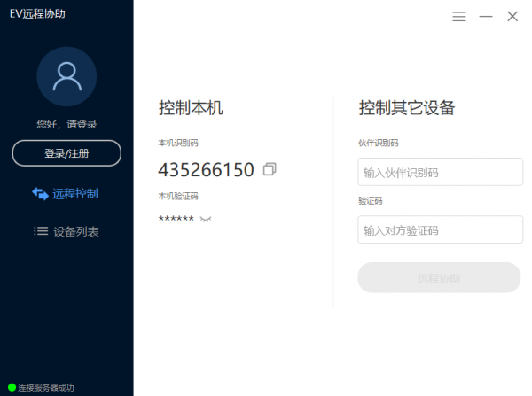Select the 远程控制 tab
The height and width of the screenshot is (396, 532).
[65, 194]
